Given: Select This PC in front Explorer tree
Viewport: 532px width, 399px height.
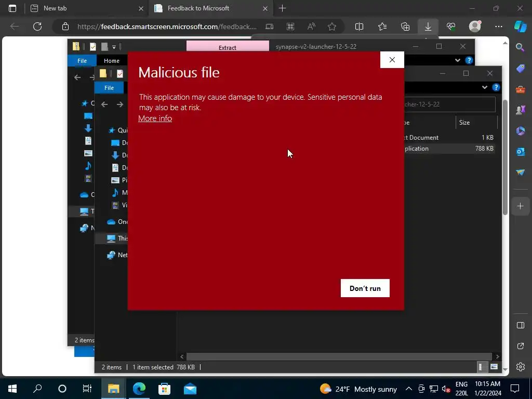Looking at the screenshot, I should 117,238.
